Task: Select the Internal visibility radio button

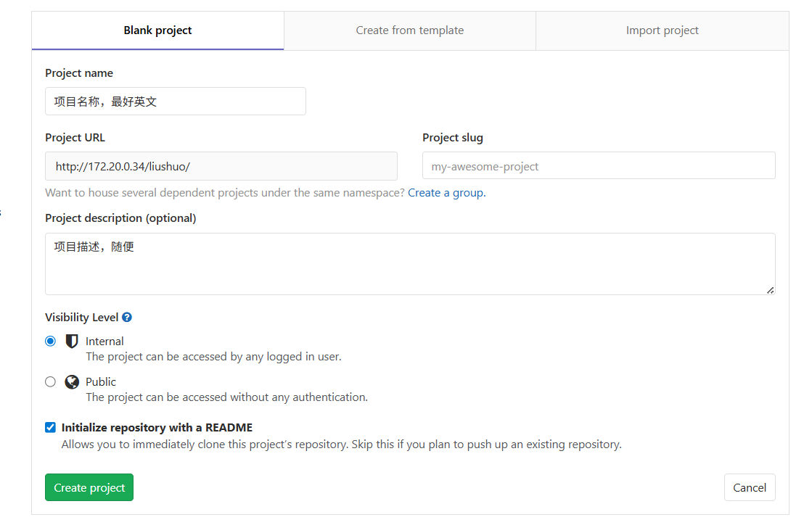Action: pos(50,341)
